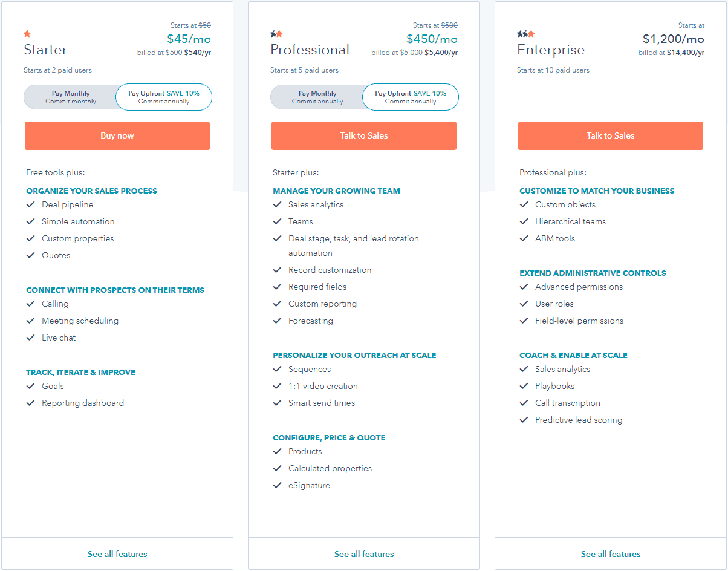Select Pay Upfront SAVE 10% for Professional
This screenshot has height=571, width=728.
pyautogui.click(x=410, y=97)
